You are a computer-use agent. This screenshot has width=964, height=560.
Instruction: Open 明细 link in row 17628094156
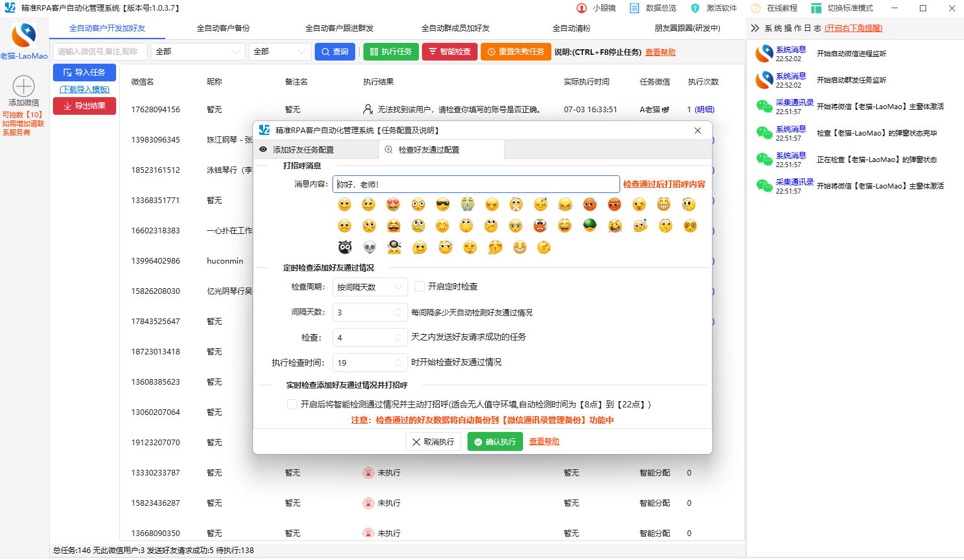(x=705, y=109)
